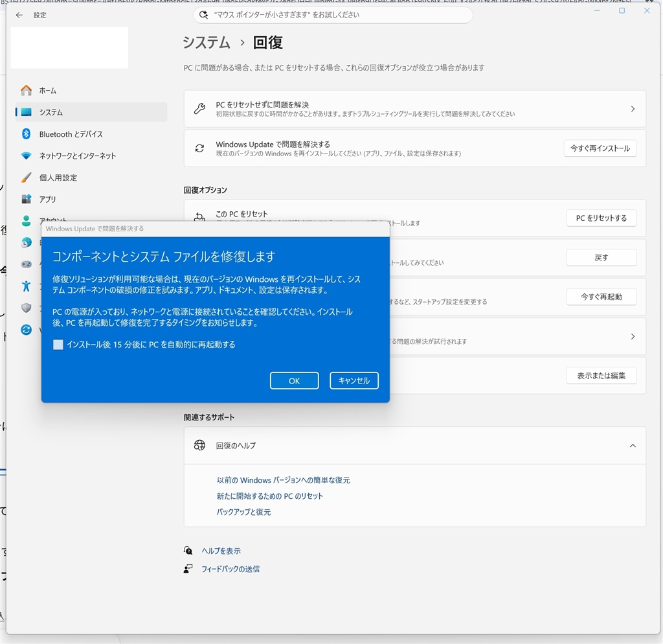The width and height of the screenshot is (663, 644).
Task: Open 以前の Windows バージョンへの簡単な復元 link
Action: (284, 480)
